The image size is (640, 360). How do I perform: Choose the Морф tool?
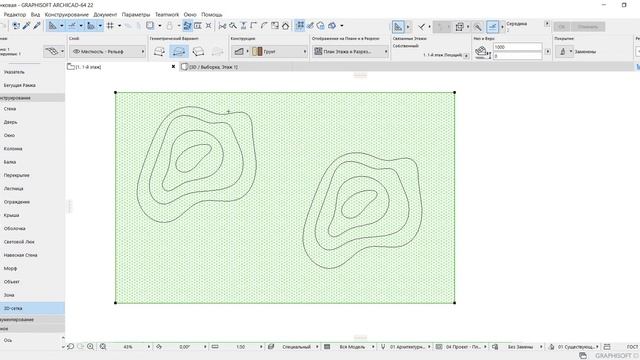click(10, 268)
